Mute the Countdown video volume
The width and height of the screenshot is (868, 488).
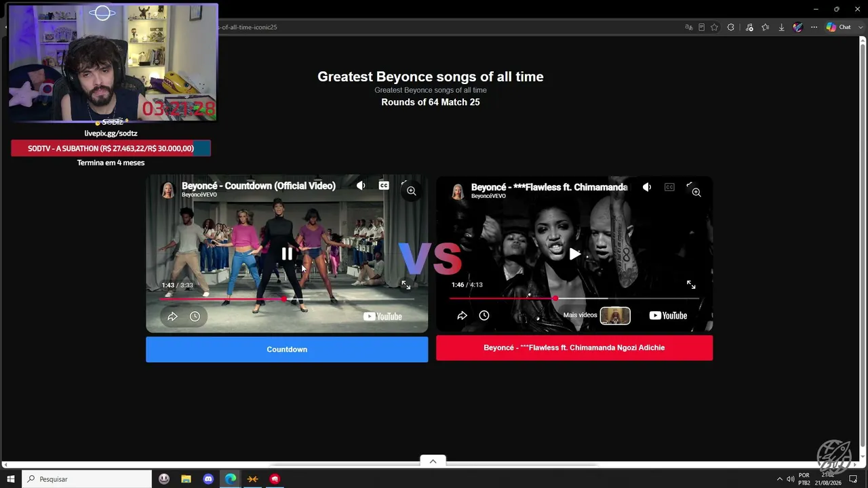[361, 186]
